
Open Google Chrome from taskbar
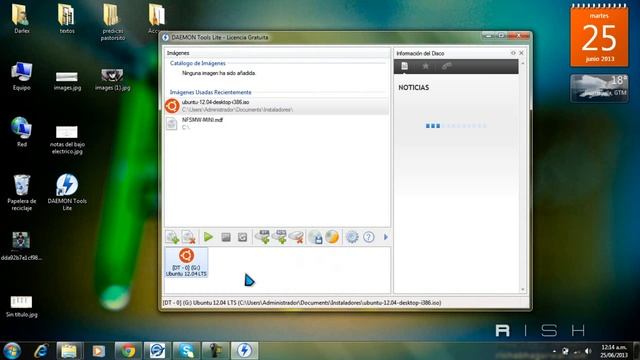coord(128,351)
